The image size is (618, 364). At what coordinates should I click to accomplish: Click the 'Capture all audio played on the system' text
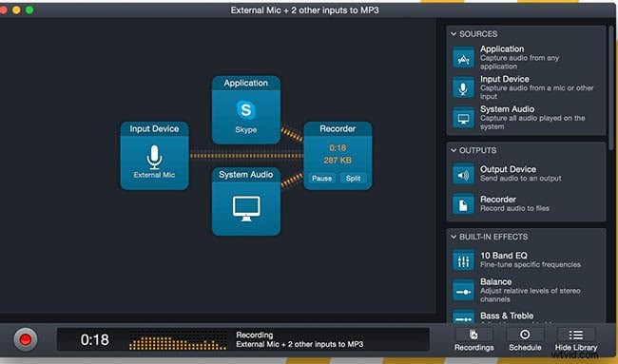[532, 122]
